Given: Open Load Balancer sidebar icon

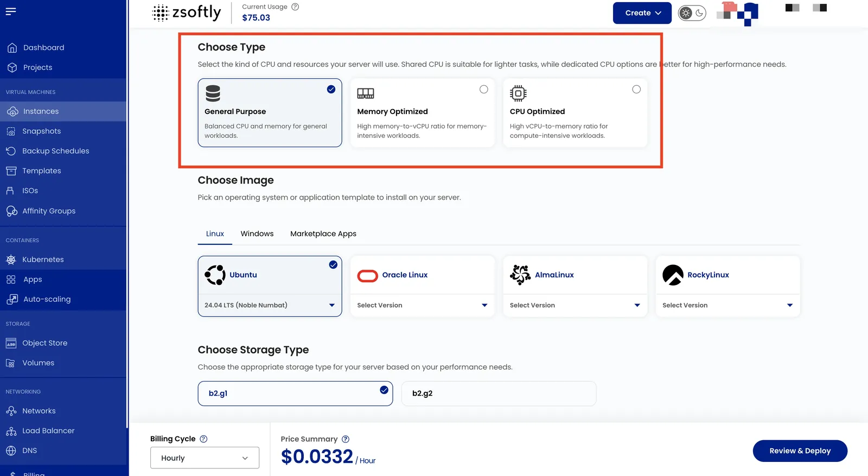Looking at the screenshot, I should pos(11,431).
